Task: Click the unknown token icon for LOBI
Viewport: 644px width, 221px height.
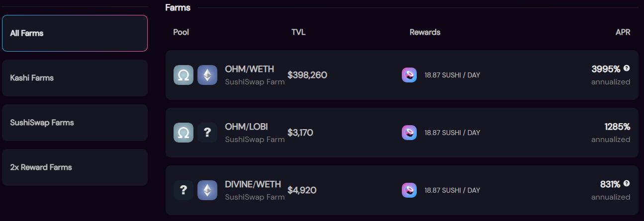Action: (207, 133)
